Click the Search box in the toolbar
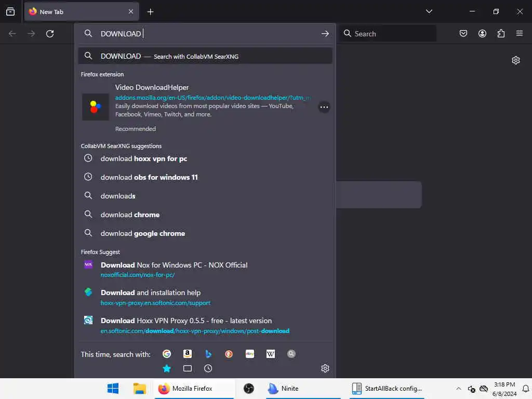Viewport: 532px width, 399px height. [x=388, y=34]
